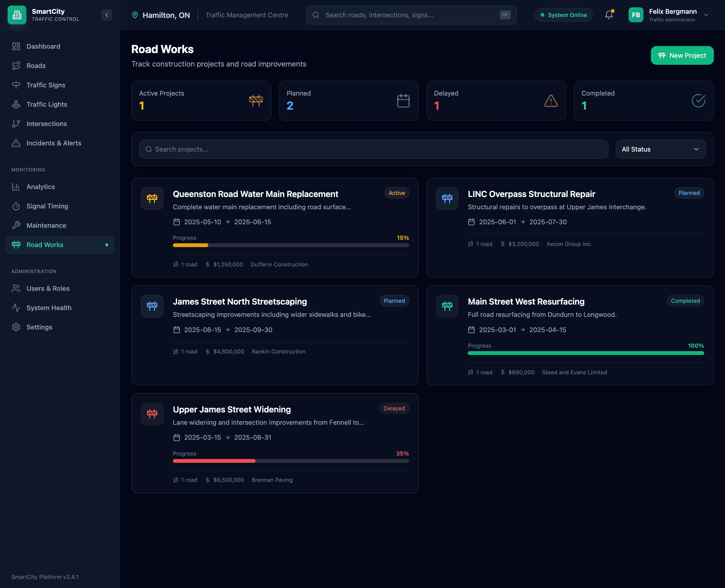Click the Queenston Road project construction icon
The width and height of the screenshot is (725, 588).
click(x=152, y=198)
